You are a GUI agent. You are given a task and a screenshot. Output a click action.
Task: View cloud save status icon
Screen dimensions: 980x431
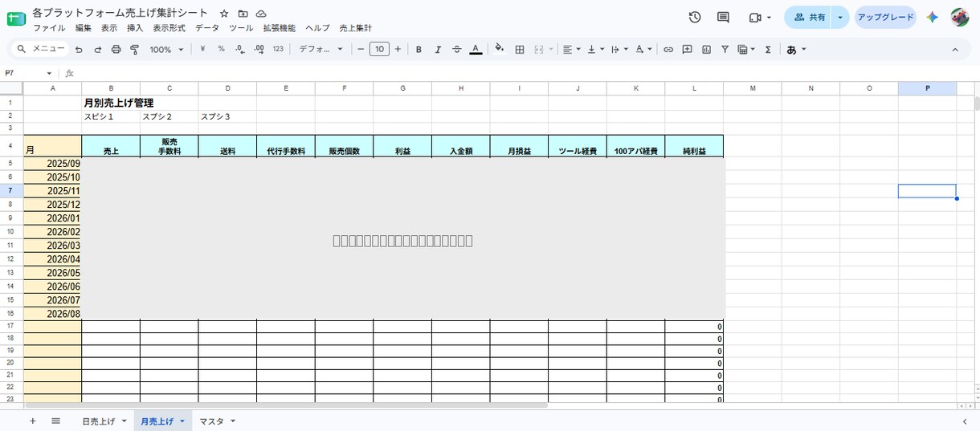[x=261, y=14]
